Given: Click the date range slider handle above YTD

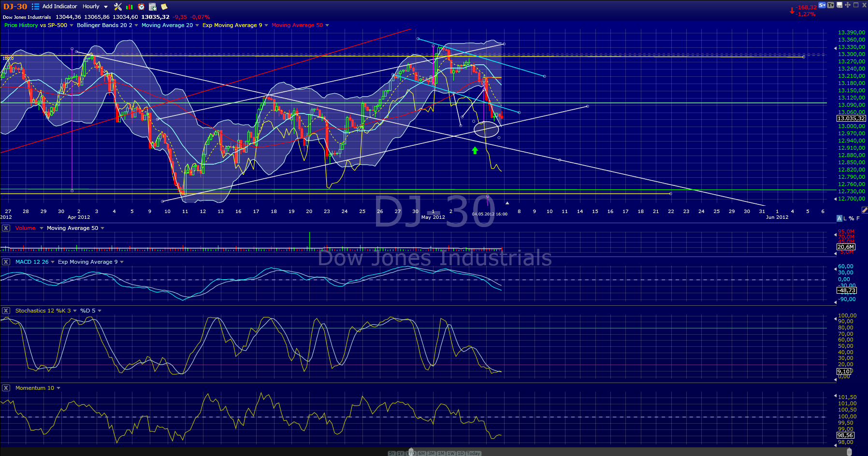Looking at the screenshot, I should (411, 451).
